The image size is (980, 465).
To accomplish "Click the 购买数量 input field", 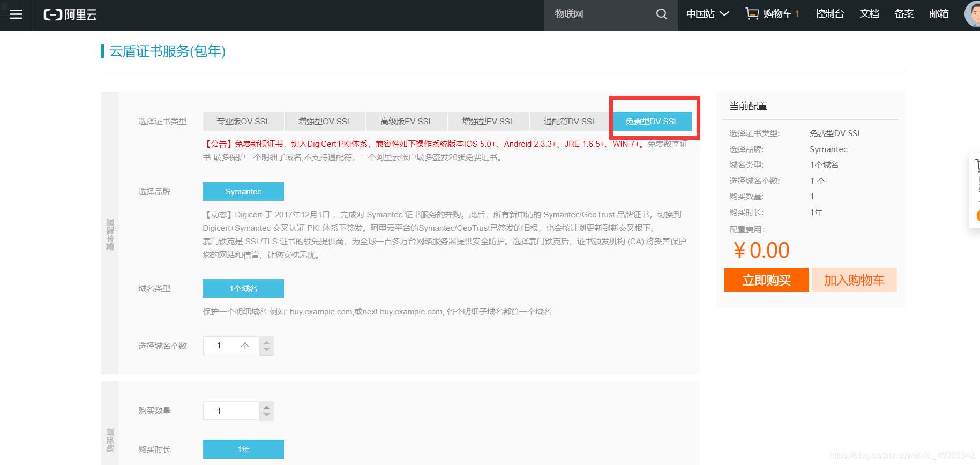I will click(230, 411).
